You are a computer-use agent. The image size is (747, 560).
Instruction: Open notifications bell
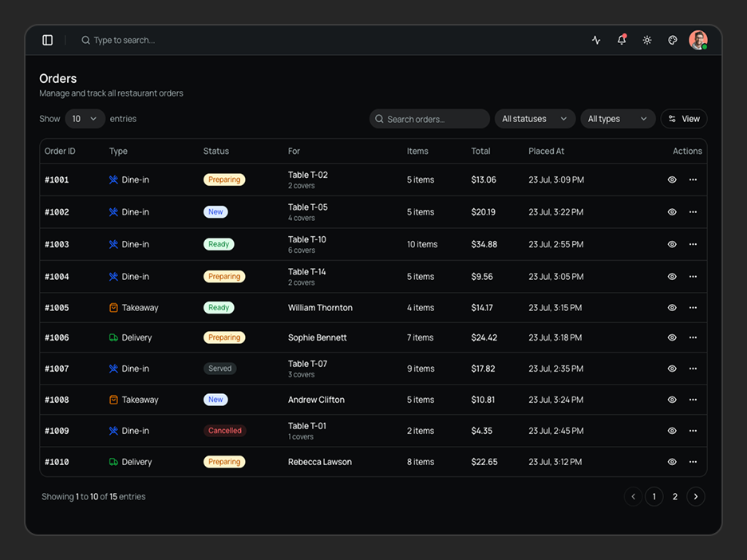tap(622, 40)
